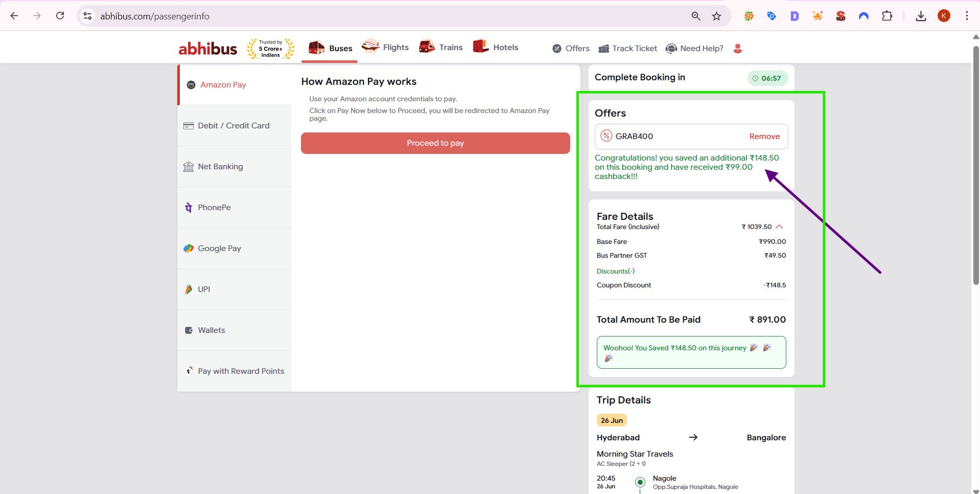Open the user account profile icon
The image size is (980, 494).
(737, 48)
